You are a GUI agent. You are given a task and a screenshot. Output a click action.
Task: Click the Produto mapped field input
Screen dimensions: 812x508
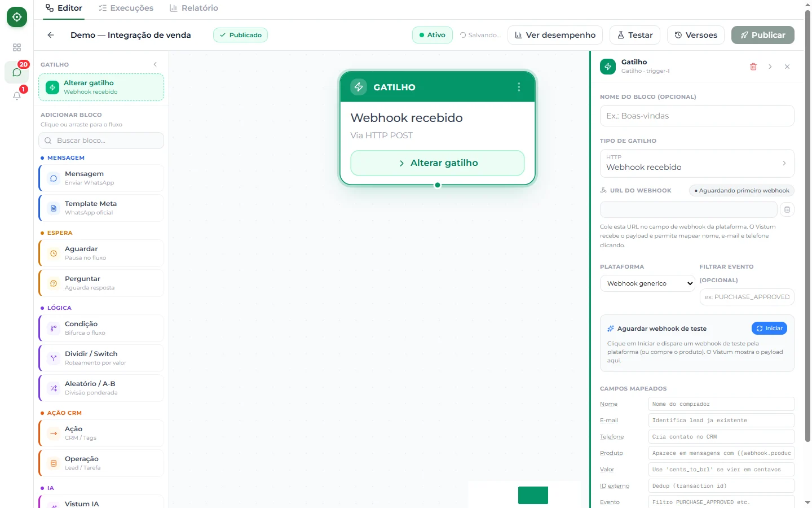pos(721,453)
